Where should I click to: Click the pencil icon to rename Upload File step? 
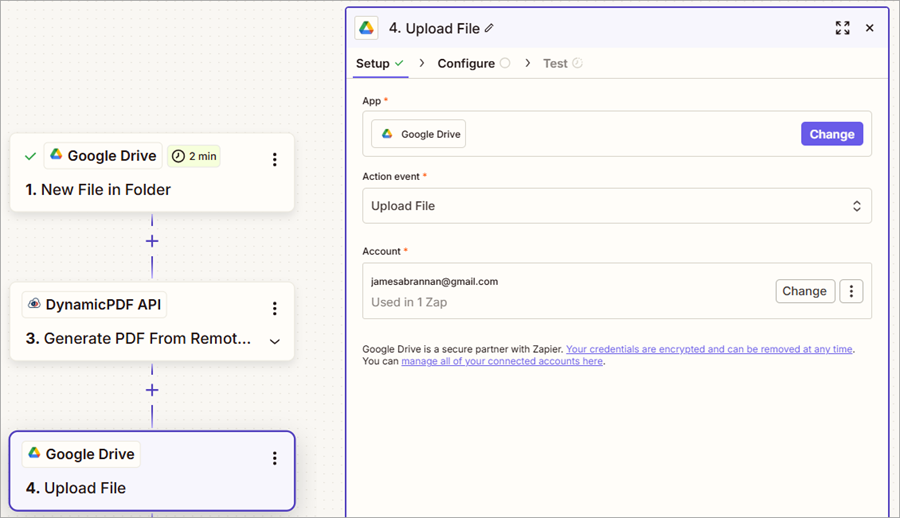click(489, 28)
